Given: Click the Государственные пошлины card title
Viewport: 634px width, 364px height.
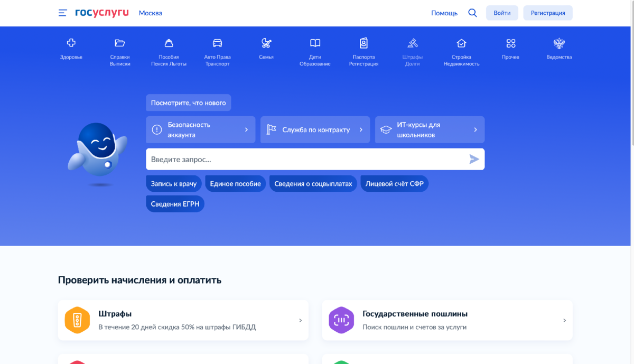Looking at the screenshot, I should pyautogui.click(x=415, y=314).
